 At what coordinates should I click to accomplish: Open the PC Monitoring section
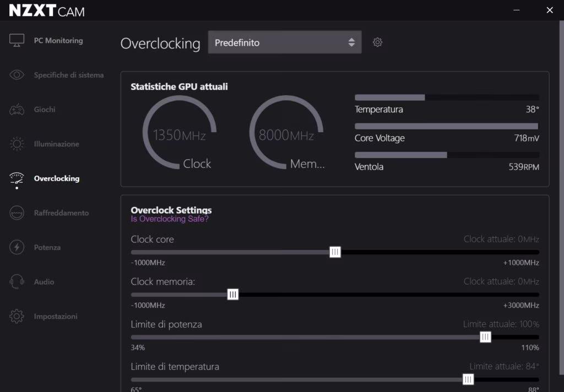click(58, 41)
